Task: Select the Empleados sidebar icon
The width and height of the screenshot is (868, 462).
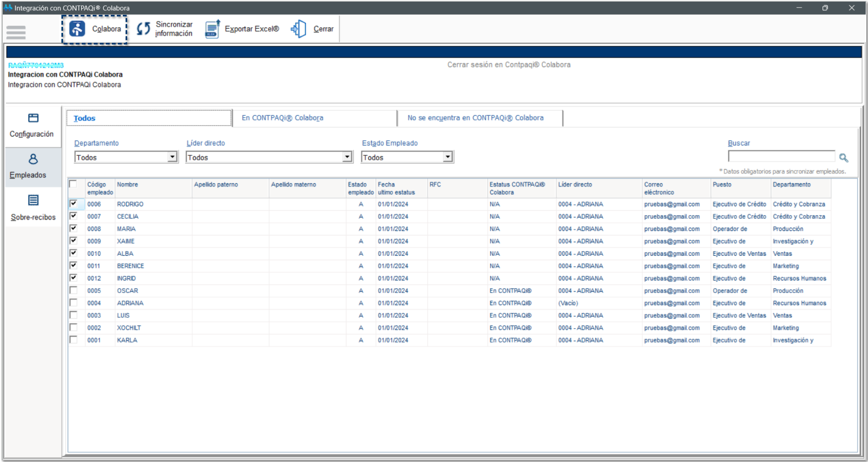Action: point(33,159)
